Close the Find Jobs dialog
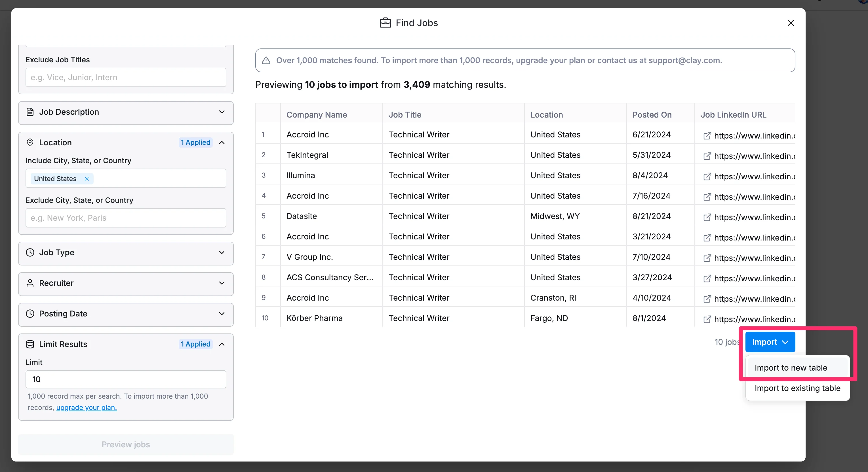Screen dimensions: 868x472 click(x=791, y=23)
